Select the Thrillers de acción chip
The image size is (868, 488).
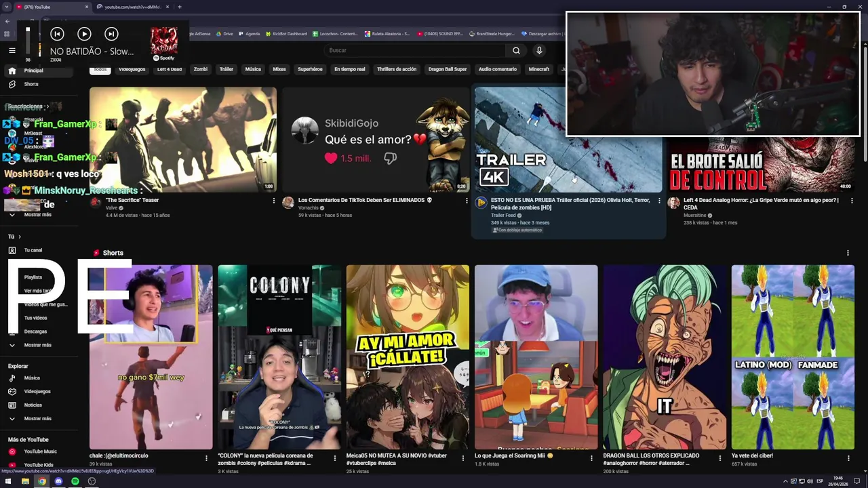(397, 69)
